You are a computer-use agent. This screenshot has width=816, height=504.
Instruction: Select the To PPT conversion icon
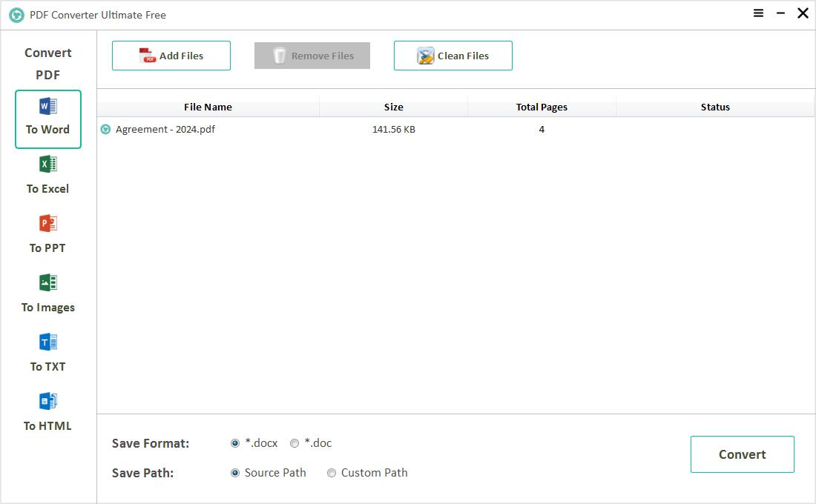coord(47,223)
